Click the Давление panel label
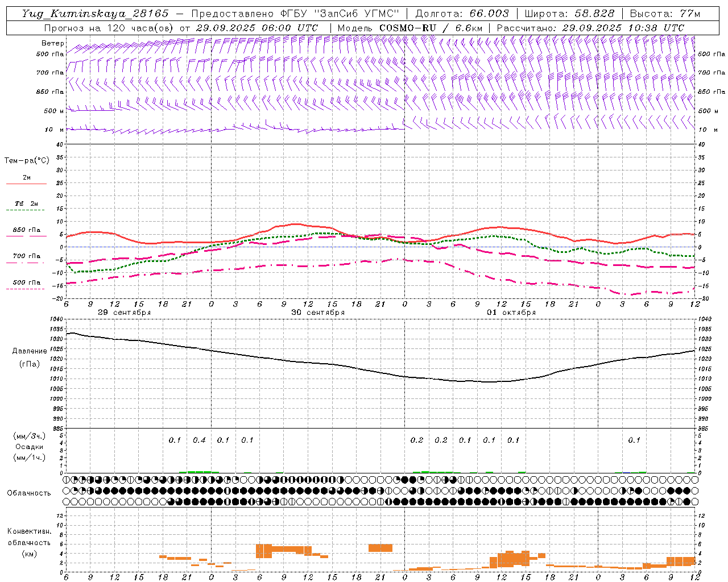The height and width of the screenshot is (582, 728). [30, 351]
